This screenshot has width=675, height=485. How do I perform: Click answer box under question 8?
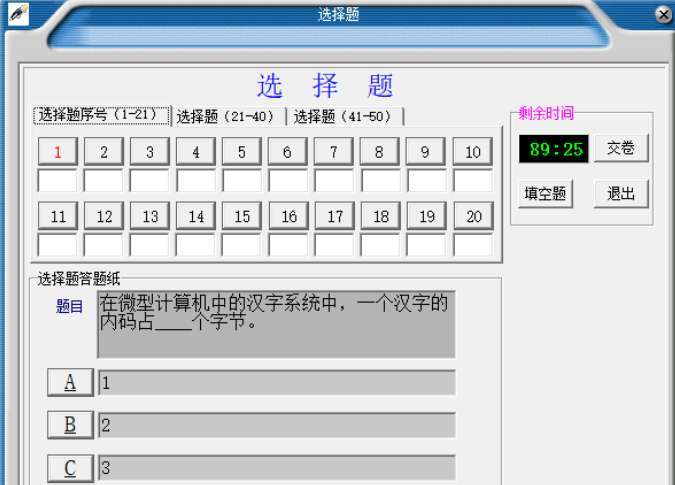click(x=381, y=181)
